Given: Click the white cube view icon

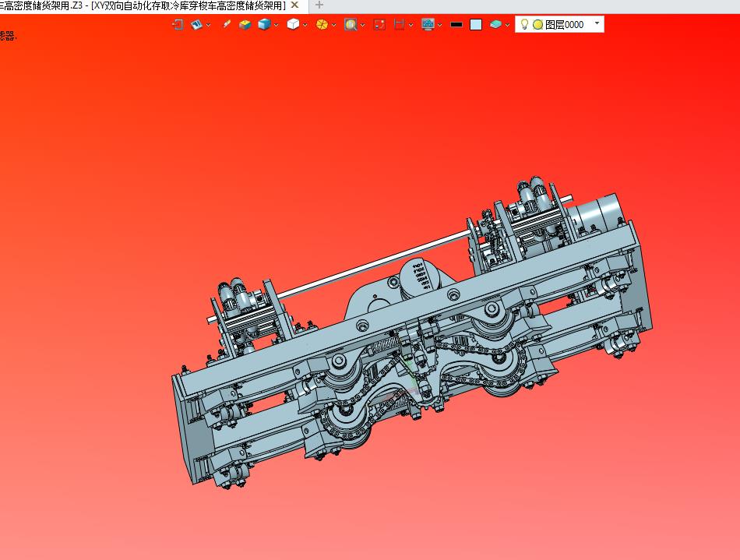Looking at the screenshot, I should (293, 24).
